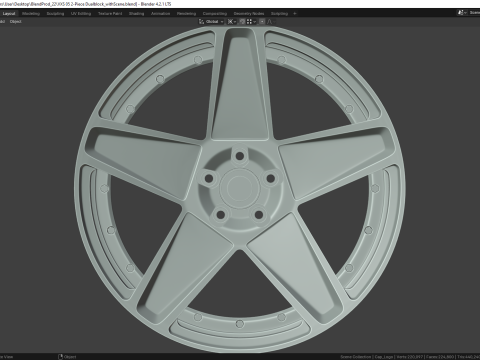This screenshot has height=360, width=480.
Task: Open the Texture Paint workspace tab
Action: [x=110, y=14]
